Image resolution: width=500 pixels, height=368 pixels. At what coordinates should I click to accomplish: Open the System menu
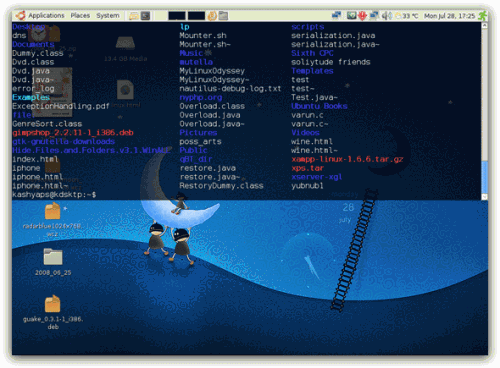pyautogui.click(x=108, y=15)
